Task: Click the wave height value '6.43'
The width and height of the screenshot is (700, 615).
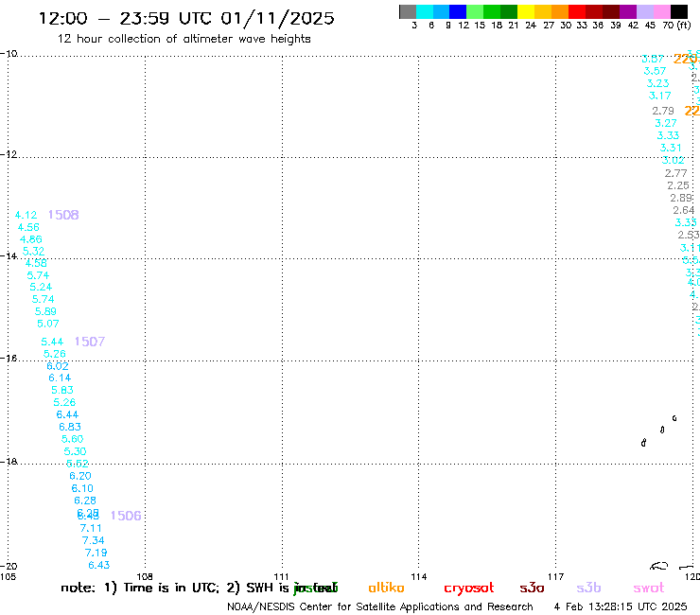Action: (99, 566)
